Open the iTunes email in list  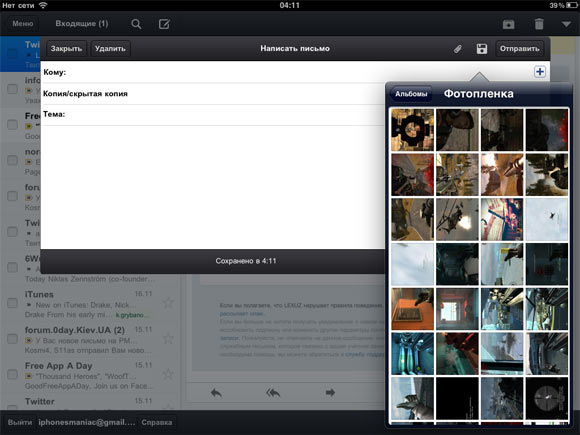91,303
